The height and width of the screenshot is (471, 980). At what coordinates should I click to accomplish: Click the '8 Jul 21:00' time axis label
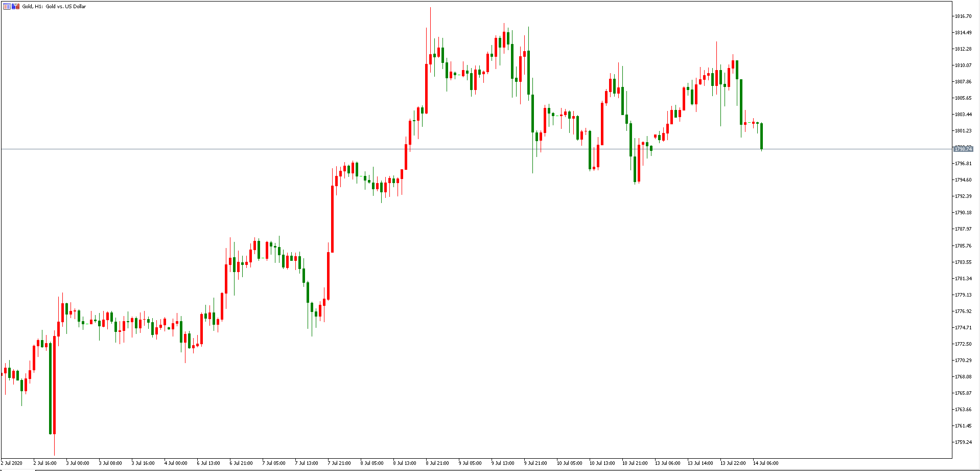[438, 463]
